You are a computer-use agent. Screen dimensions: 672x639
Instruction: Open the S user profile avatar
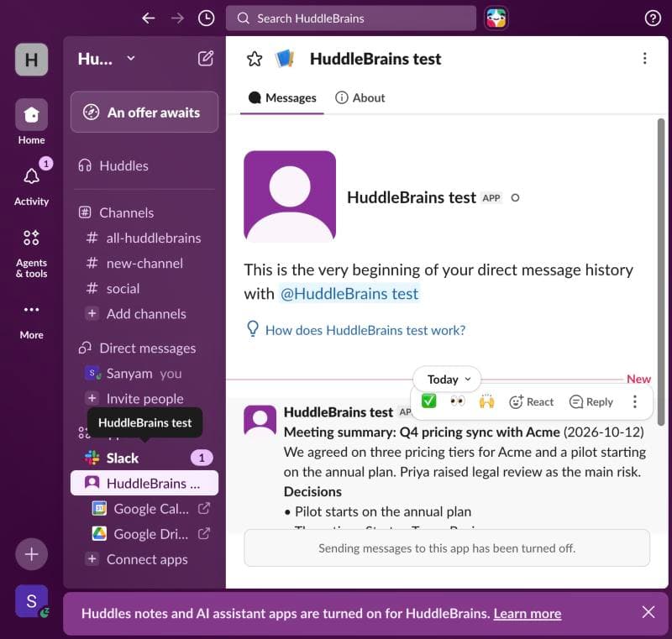(x=31, y=601)
